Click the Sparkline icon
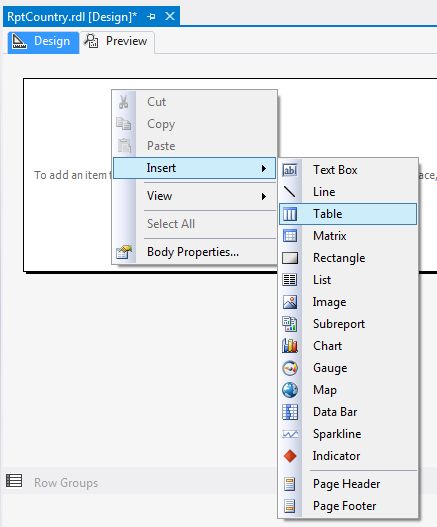Viewport: 437px width, 527px height. [289, 434]
